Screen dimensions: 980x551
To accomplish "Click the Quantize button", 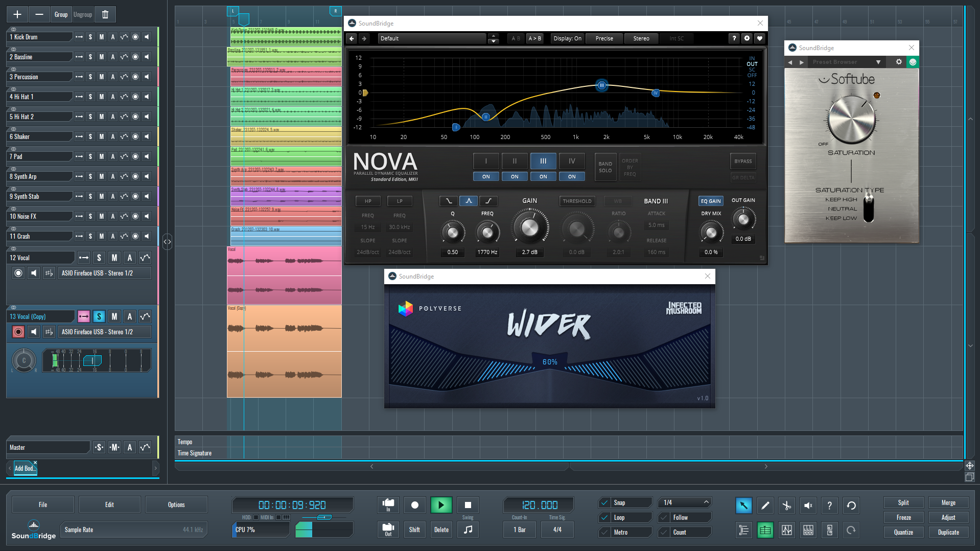I will [x=903, y=532].
